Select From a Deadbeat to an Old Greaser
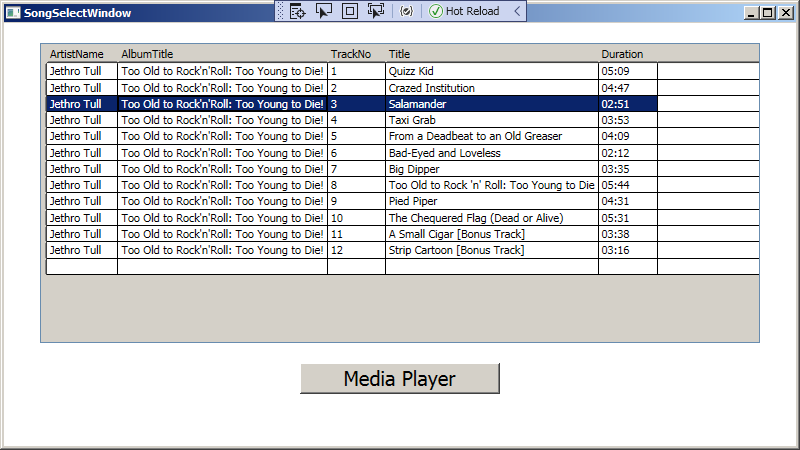 point(492,136)
